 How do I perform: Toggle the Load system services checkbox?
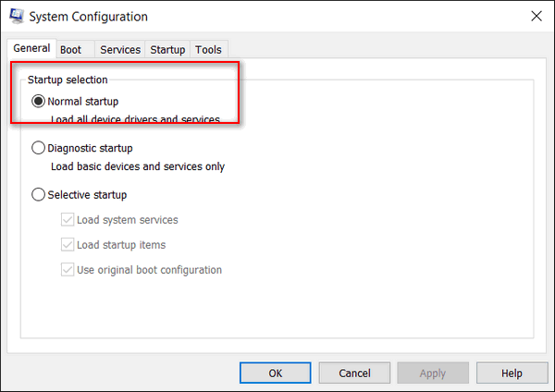(x=68, y=220)
